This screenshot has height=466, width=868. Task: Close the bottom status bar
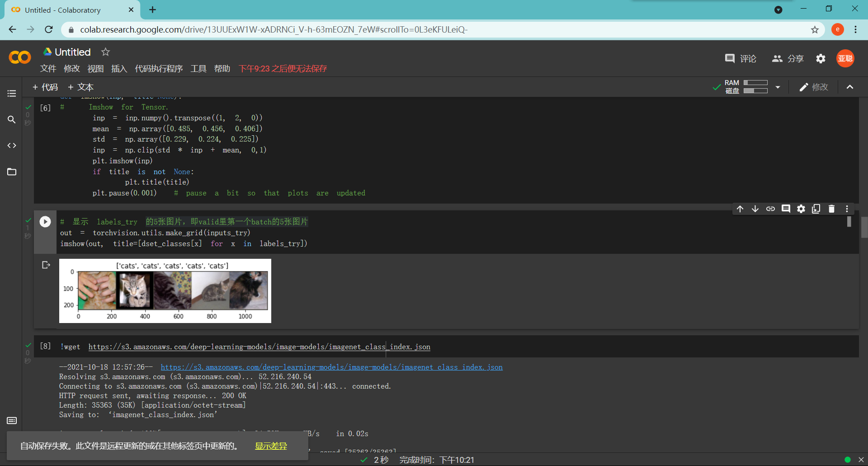pyautogui.click(x=861, y=460)
